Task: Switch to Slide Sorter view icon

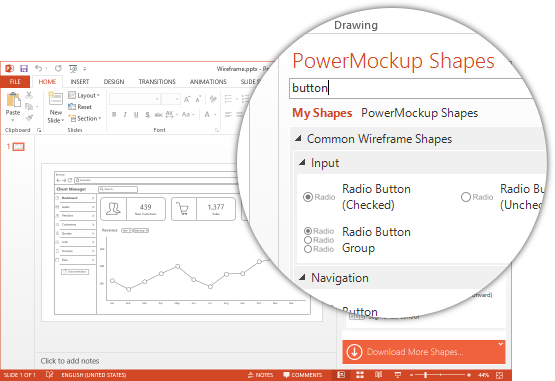Action: coord(360,375)
